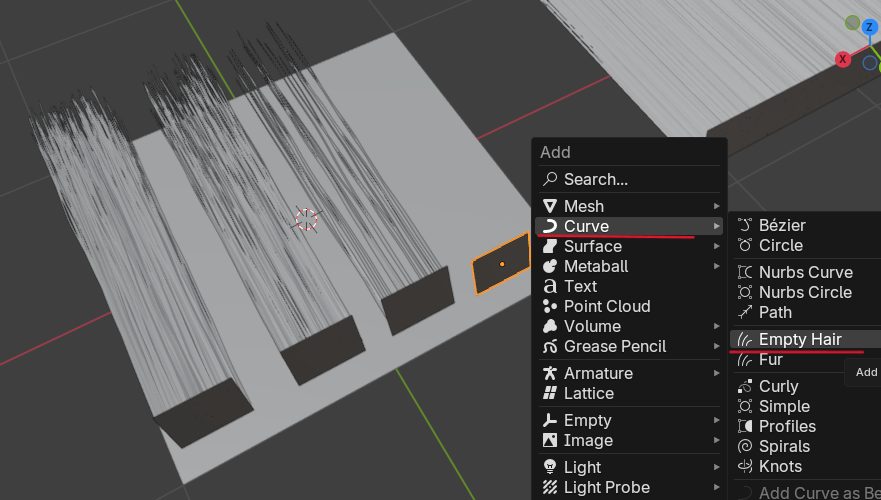The height and width of the screenshot is (500, 881).
Task: Click the Metaball icon in Add menu
Action: 549,267
